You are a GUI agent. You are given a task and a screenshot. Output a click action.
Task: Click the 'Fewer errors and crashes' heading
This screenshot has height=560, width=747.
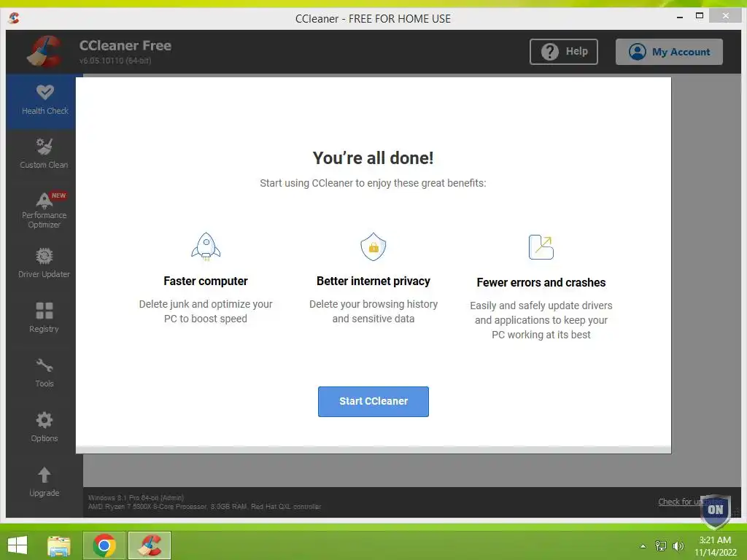click(x=541, y=282)
